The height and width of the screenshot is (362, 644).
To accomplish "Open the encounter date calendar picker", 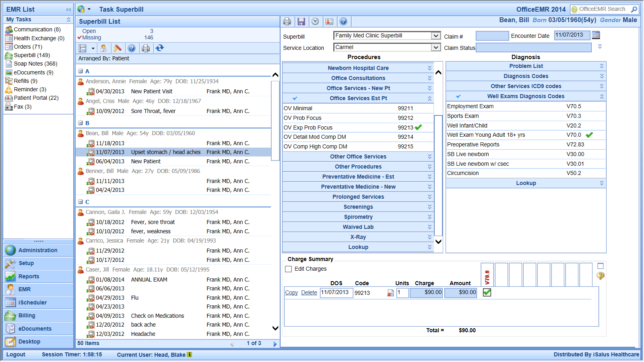I will pyautogui.click(x=596, y=35).
